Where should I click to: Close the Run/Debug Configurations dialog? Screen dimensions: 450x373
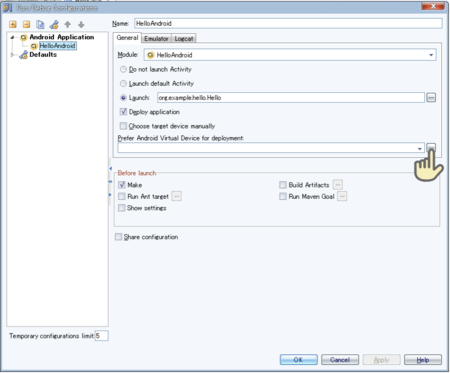[x=433, y=6]
